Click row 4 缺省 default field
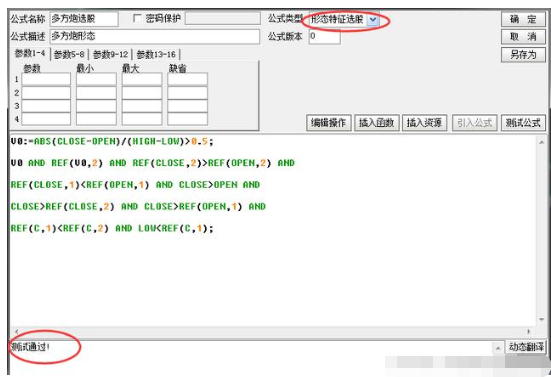Screen dimensions: 551x377 pos(188,119)
